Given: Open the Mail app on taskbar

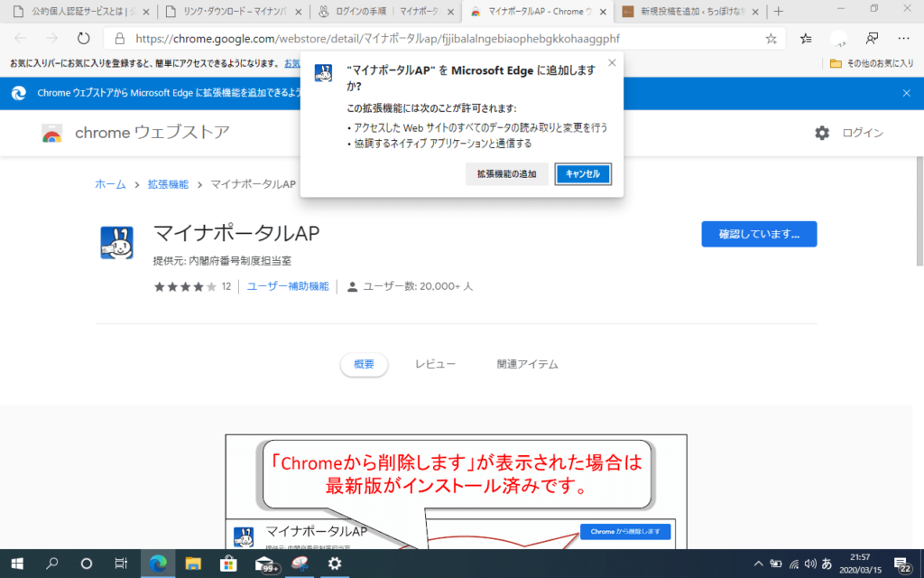Looking at the screenshot, I should tap(265, 564).
